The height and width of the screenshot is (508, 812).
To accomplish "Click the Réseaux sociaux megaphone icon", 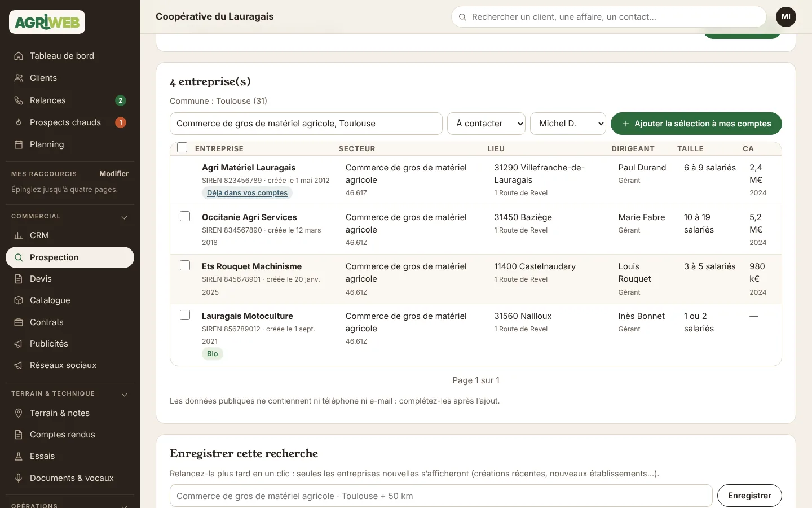I will [x=19, y=365].
